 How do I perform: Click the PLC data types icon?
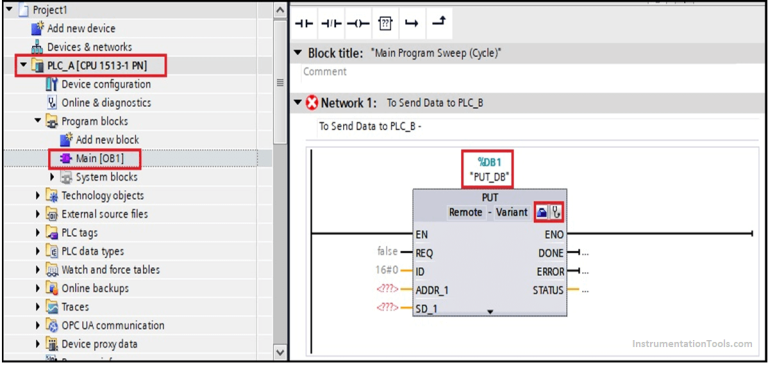52,251
